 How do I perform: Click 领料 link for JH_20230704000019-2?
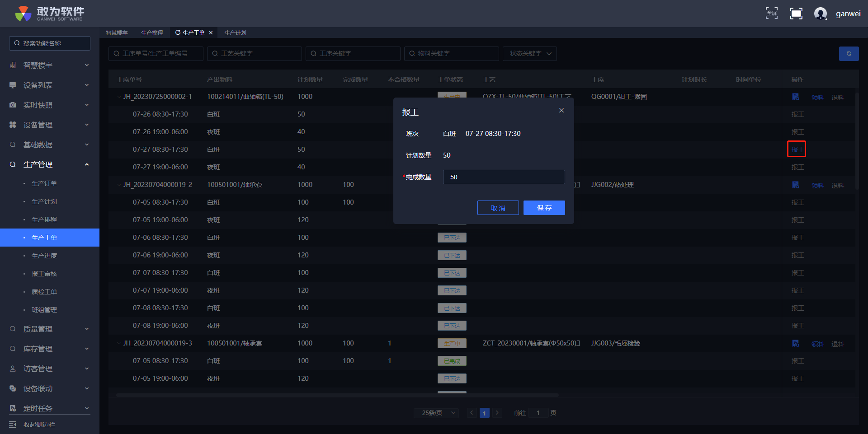[817, 186]
